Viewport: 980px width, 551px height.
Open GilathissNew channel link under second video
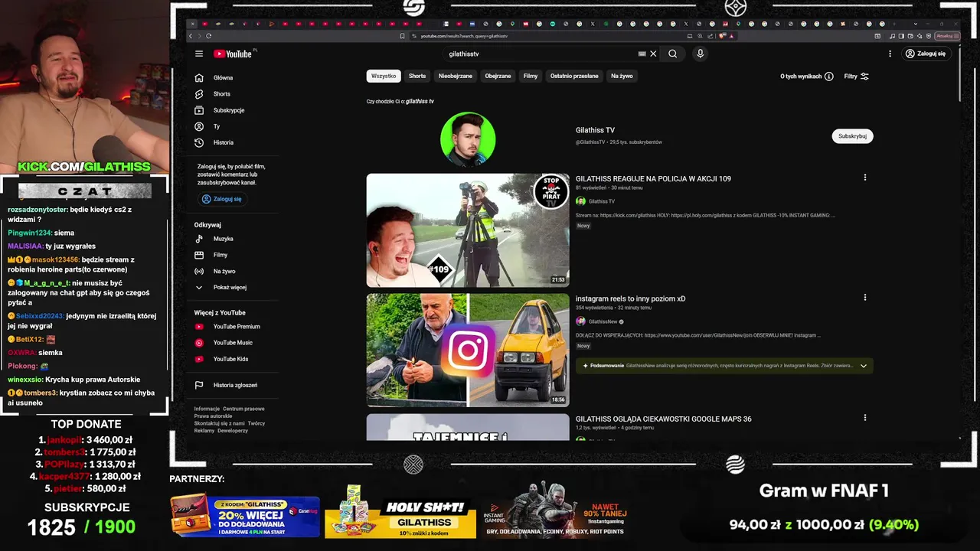[x=603, y=321]
